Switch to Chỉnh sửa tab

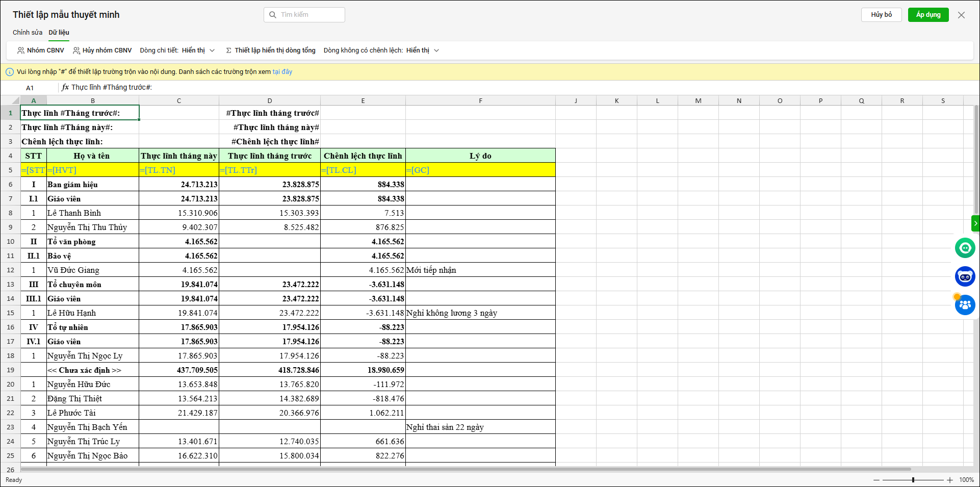point(28,33)
